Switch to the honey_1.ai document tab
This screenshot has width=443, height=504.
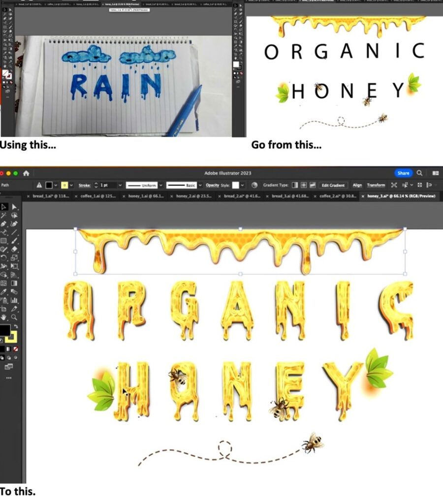click(x=146, y=196)
